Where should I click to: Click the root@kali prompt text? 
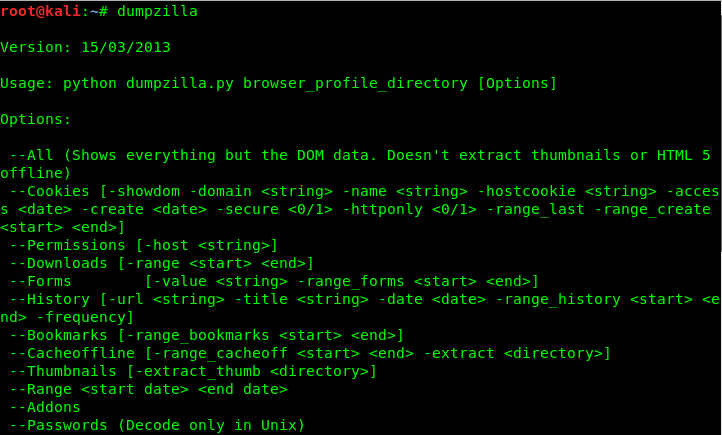pyautogui.click(x=41, y=11)
